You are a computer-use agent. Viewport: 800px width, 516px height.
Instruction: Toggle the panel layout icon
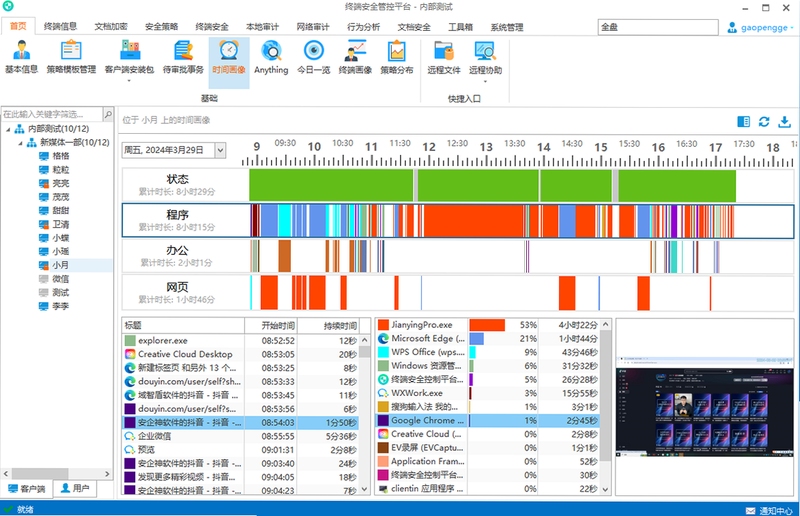point(743,121)
